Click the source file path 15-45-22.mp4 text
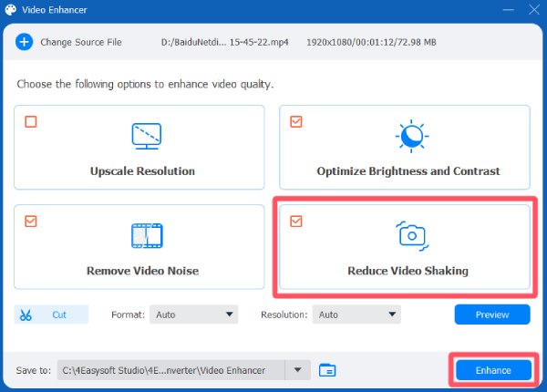This screenshot has width=547, height=392. pos(224,42)
